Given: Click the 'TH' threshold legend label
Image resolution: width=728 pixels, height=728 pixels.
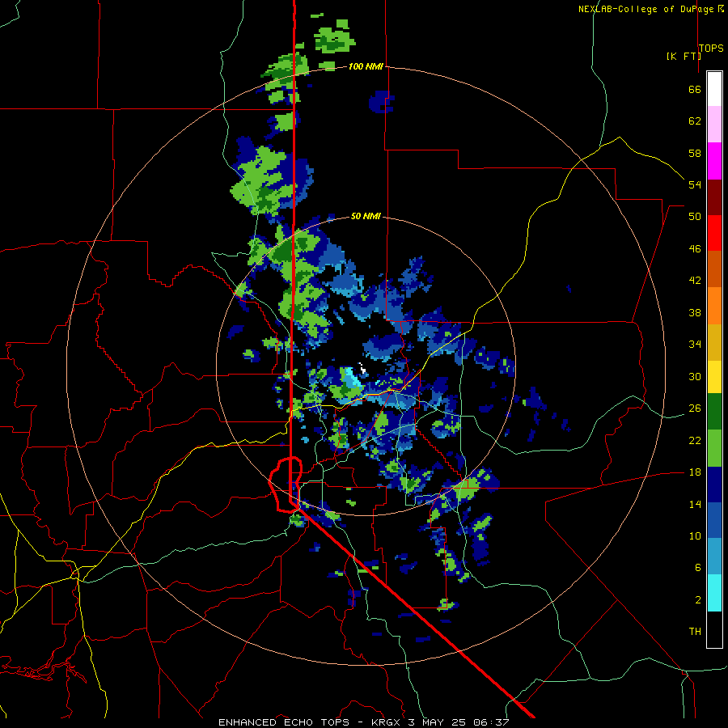Looking at the screenshot, I should click(695, 631).
